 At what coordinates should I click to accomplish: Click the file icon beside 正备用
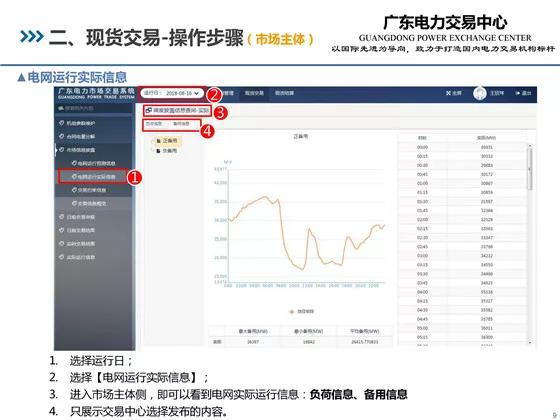coord(159,141)
